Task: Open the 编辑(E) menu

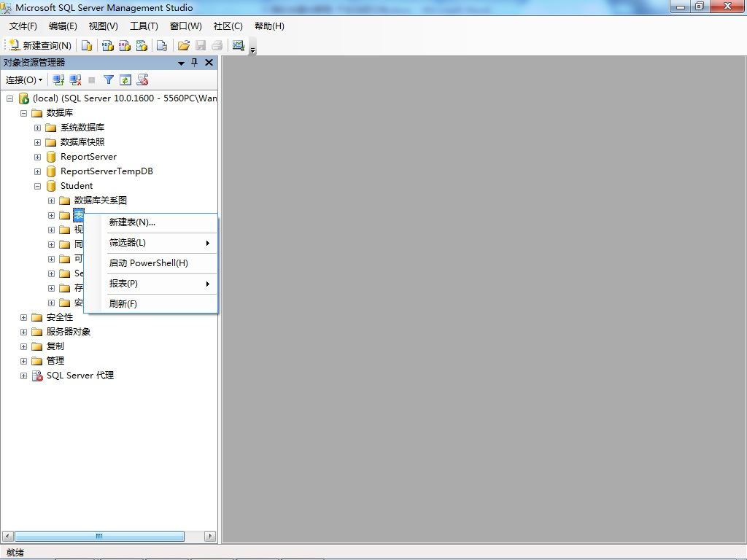Action: click(63, 26)
